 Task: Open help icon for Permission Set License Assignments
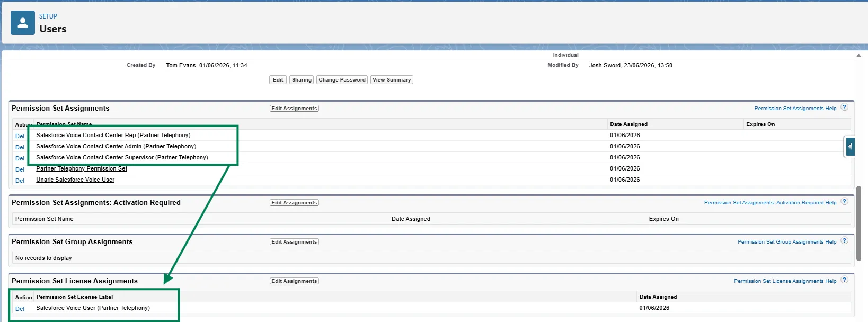(x=845, y=280)
